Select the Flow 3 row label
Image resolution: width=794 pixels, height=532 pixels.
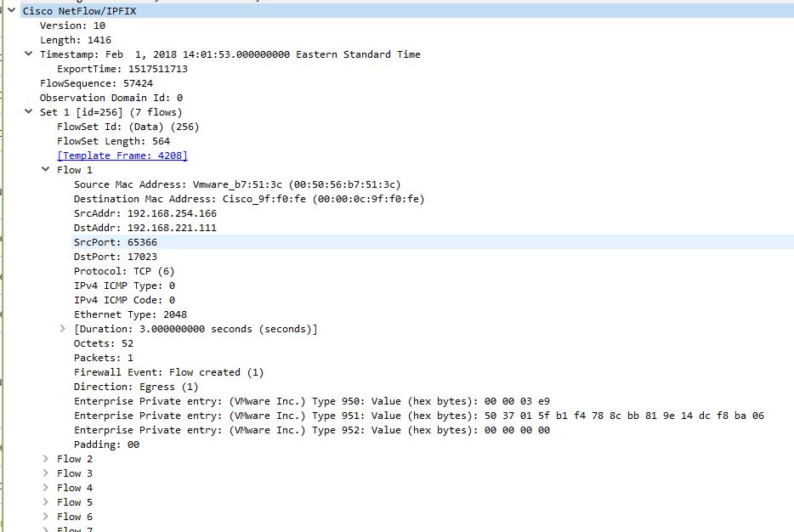75,473
